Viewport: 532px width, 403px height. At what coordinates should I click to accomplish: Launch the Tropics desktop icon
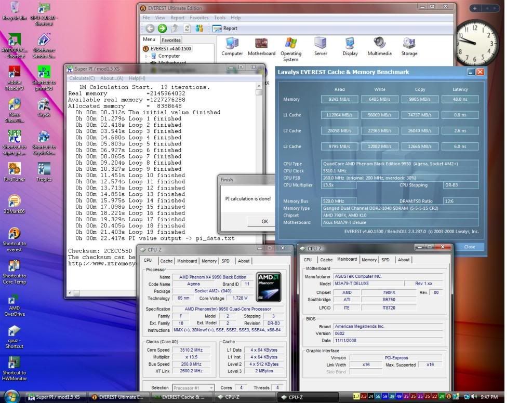(x=44, y=172)
